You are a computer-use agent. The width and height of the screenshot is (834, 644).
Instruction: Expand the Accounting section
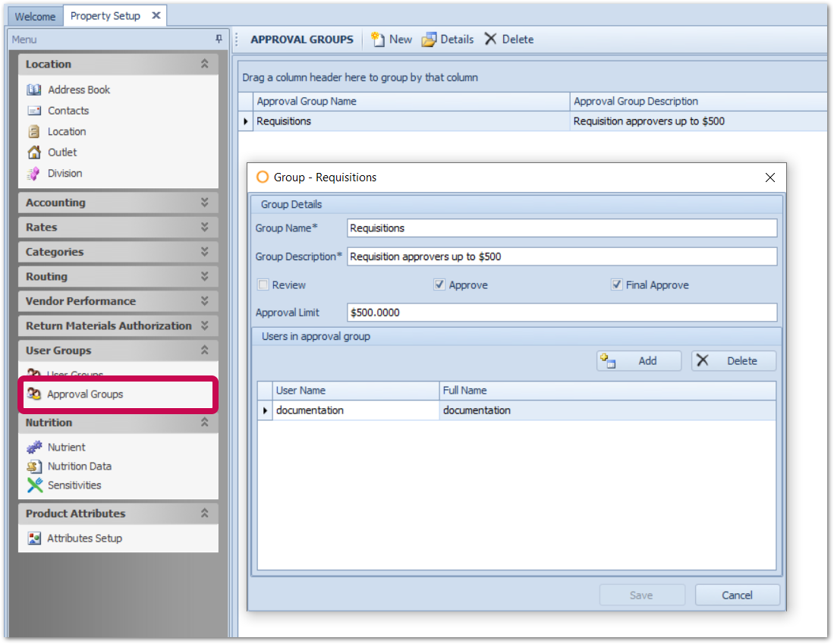click(204, 203)
